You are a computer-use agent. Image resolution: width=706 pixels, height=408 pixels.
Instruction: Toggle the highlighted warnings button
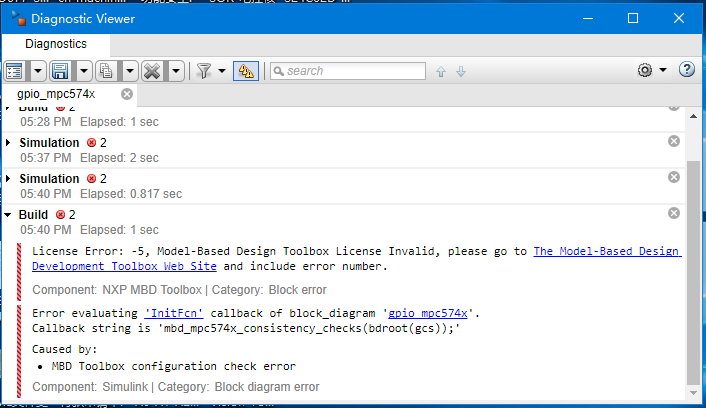(x=246, y=71)
